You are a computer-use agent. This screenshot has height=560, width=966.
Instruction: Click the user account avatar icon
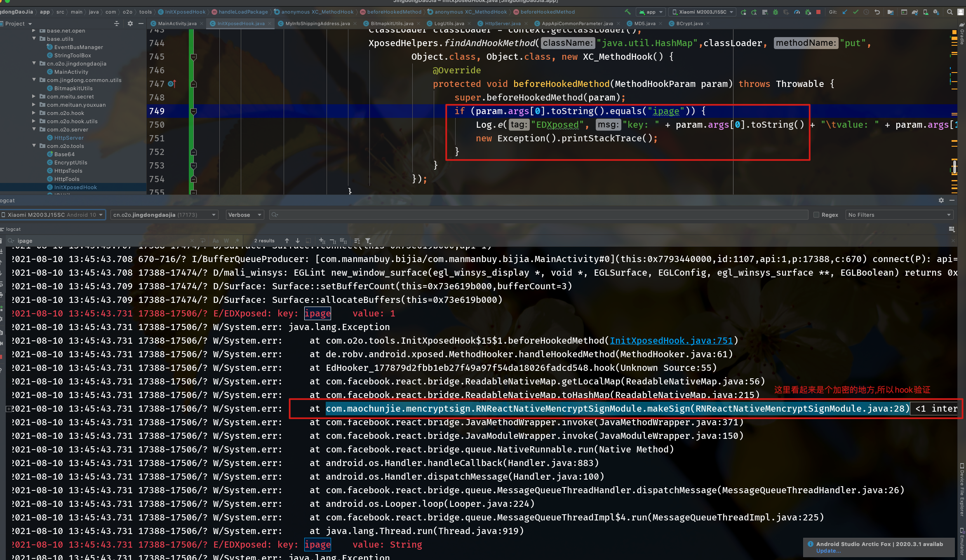[x=961, y=12]
